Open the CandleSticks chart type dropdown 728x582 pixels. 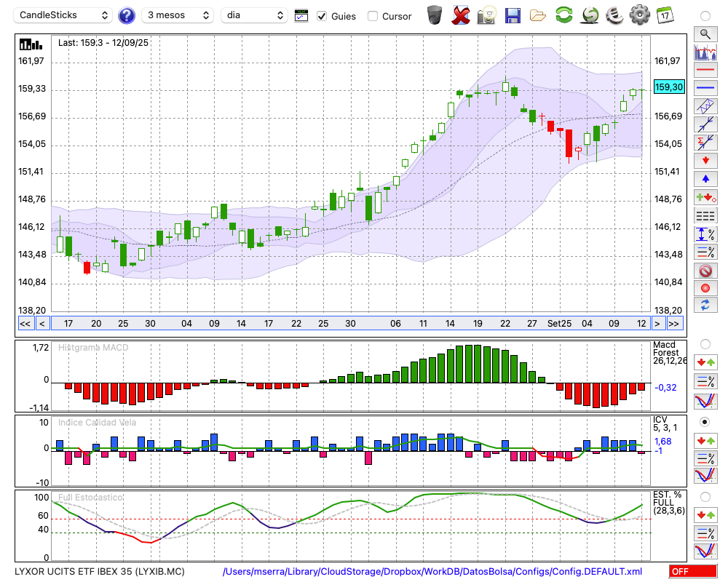63,15
